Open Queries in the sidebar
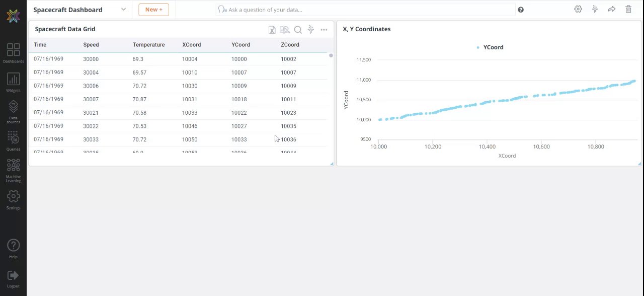 point(13,140)
